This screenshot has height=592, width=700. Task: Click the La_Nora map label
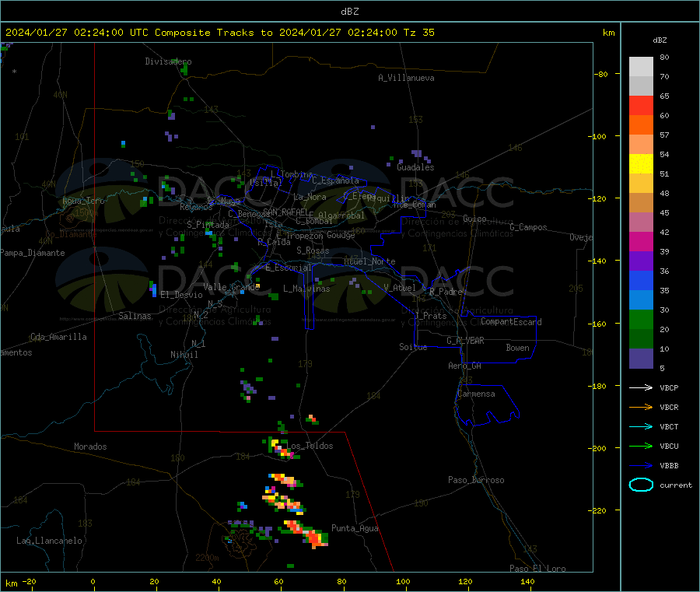310,197
